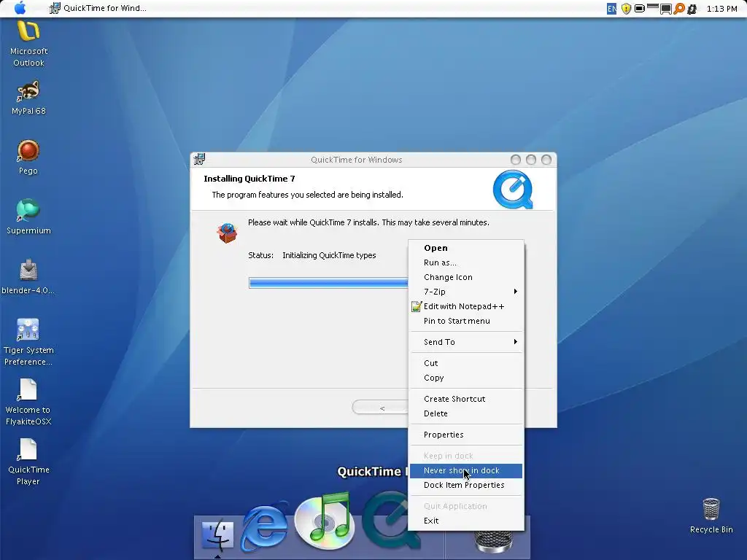The image size is (747, 560).
Task: Click the back '<' button in installer
Action: pos(380,408)
